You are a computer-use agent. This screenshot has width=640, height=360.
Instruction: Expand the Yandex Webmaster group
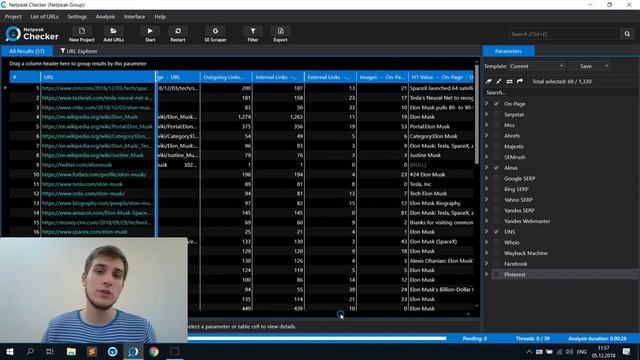click(487, 221)
